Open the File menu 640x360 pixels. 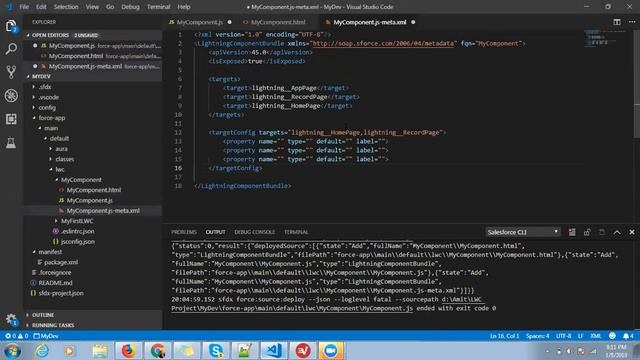pos(24,7)
